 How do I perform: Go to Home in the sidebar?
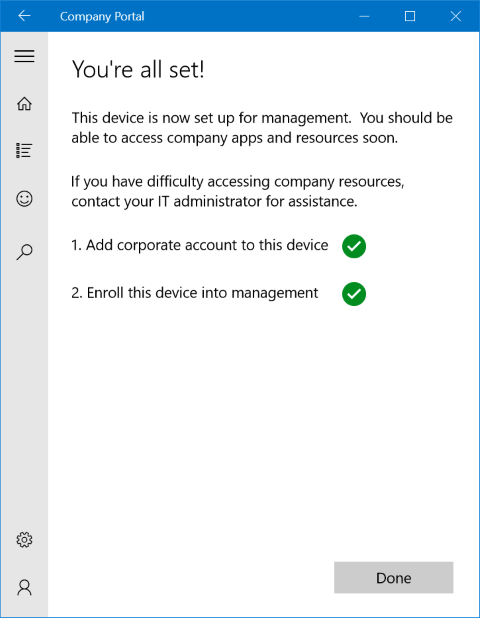coord(24,104)
